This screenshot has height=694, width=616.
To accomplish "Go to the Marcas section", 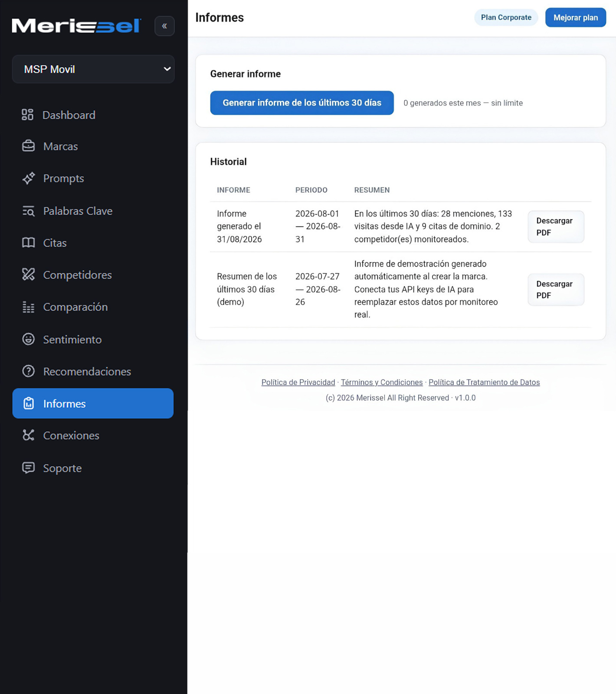I will [x=93, y=146].
